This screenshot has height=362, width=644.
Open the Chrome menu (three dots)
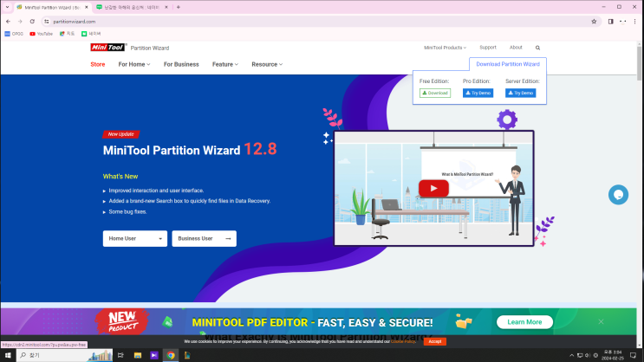pyautogui.click(x=635, y=22)
